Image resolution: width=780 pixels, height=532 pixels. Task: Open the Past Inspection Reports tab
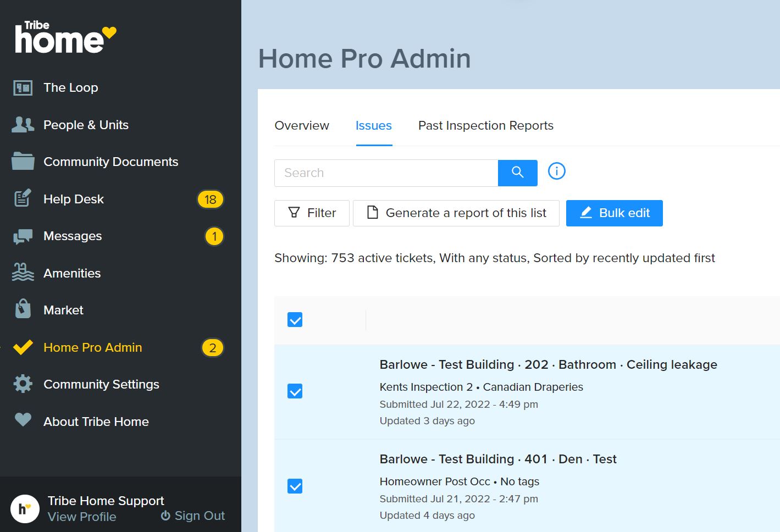pyautogui.click(x=486, y=125)
